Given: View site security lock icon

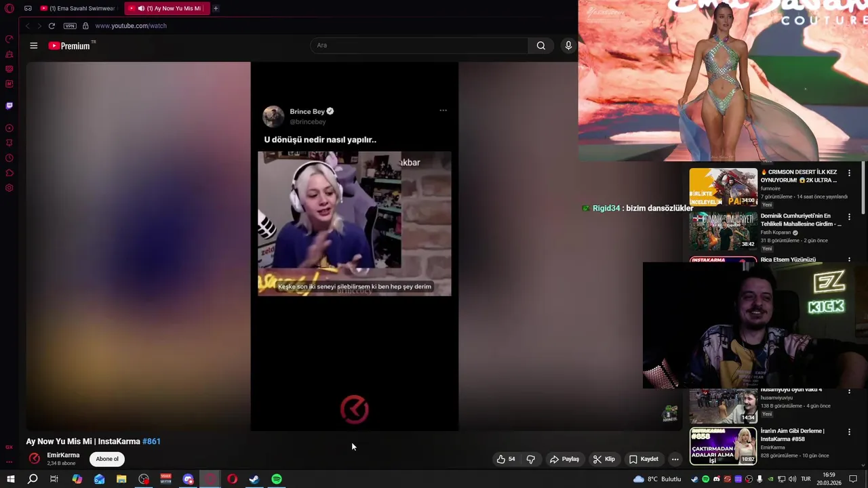Looking at the screenshot, I should tap(85, 26).
